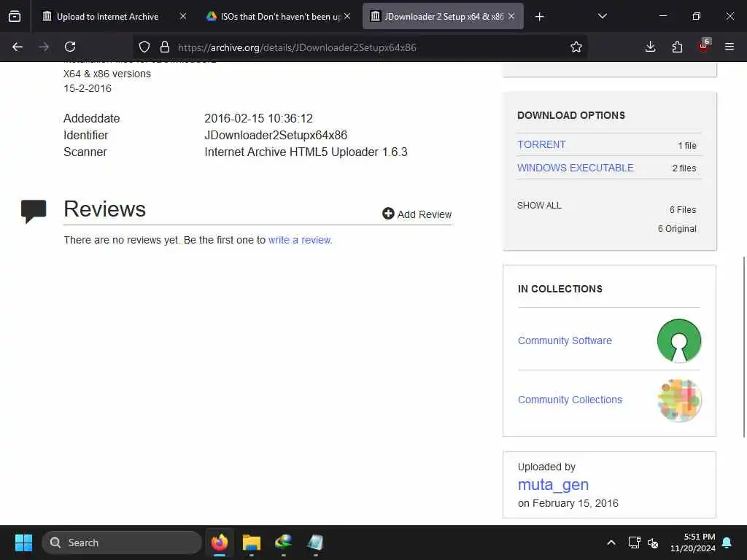Click the Community Software green logo
Viewport: 747px width, 560px height.
click(679, 341)
